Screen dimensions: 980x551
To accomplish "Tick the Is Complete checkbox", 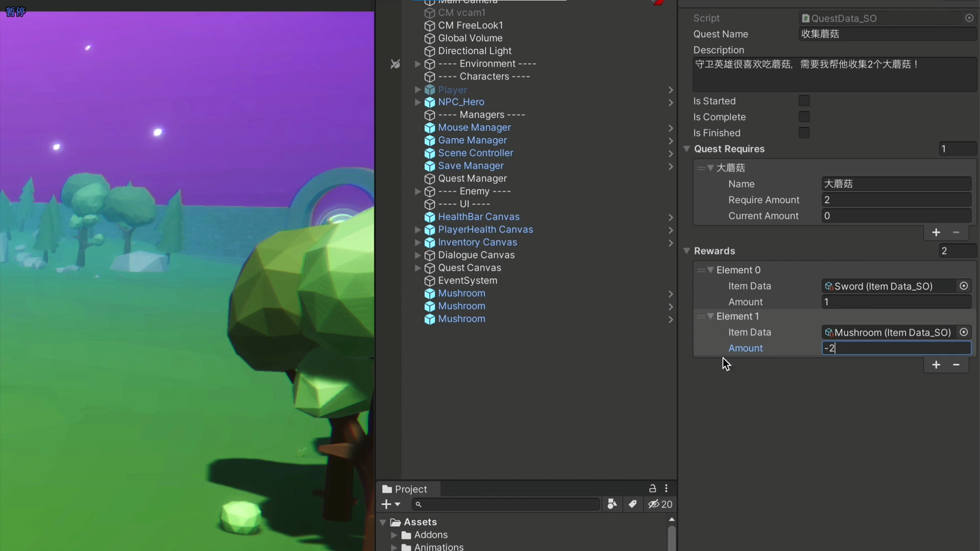I will (x=804, y=117).
